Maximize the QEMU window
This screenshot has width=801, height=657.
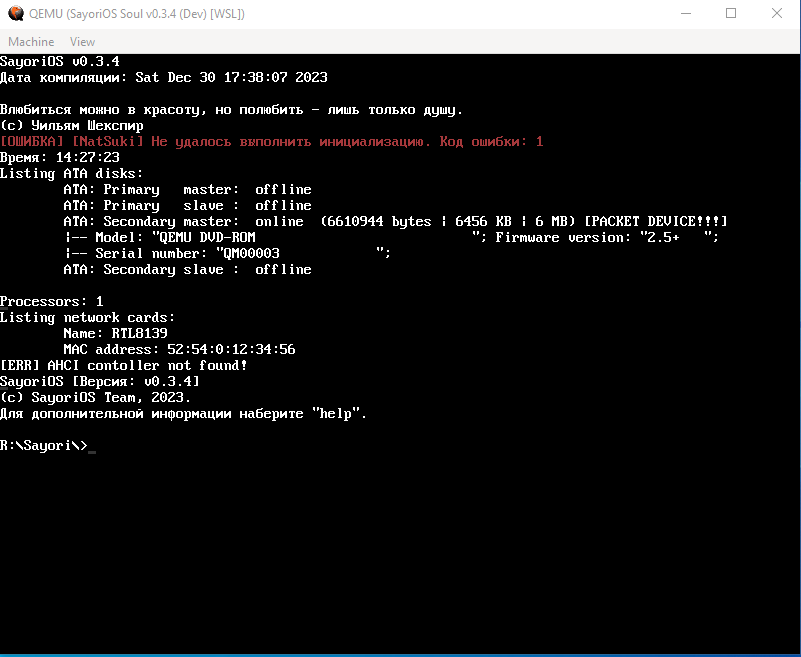[731, 13]
